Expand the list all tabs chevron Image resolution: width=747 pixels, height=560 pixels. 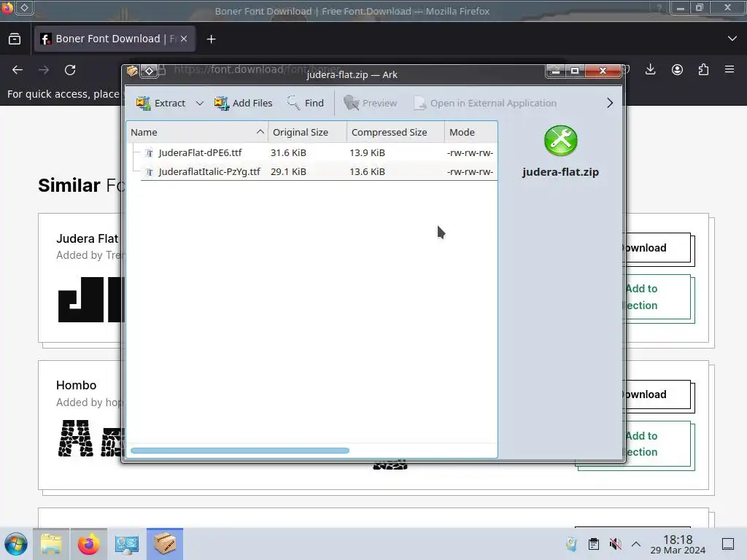732,39
